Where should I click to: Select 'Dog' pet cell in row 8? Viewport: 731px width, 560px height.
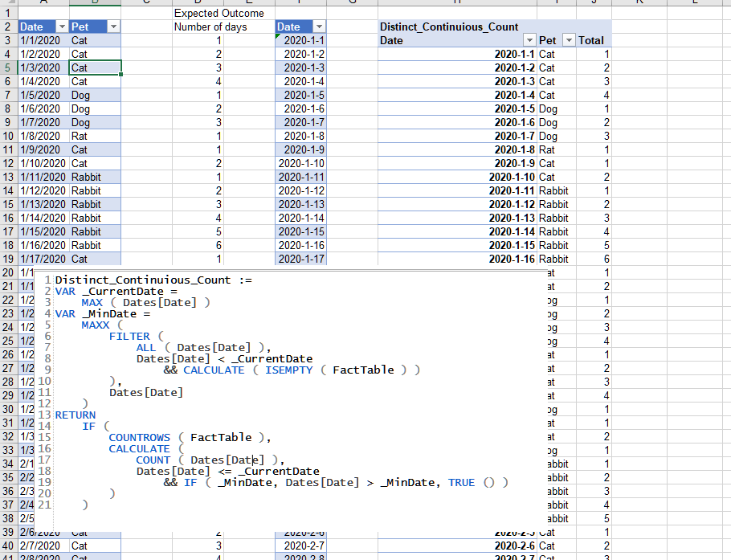95,108
